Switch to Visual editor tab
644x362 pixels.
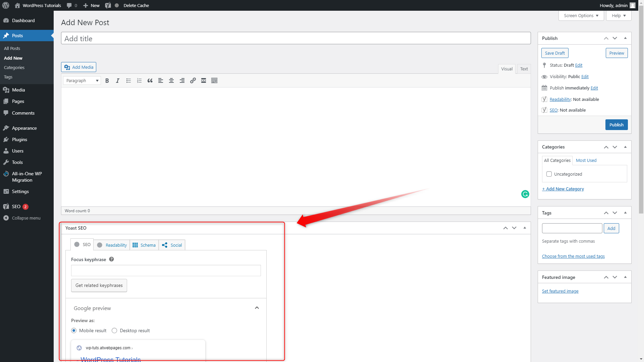[x=507, y=69]
